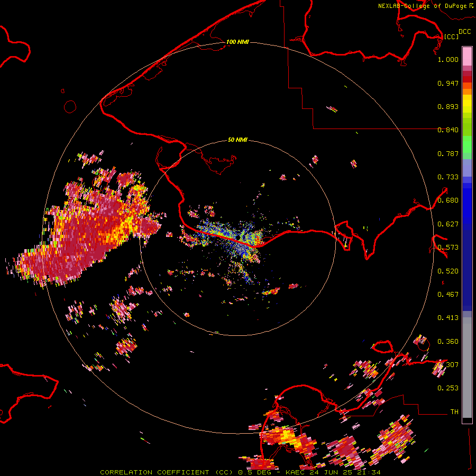
Task: Select the 0.893 scale value
Action: 448,106
